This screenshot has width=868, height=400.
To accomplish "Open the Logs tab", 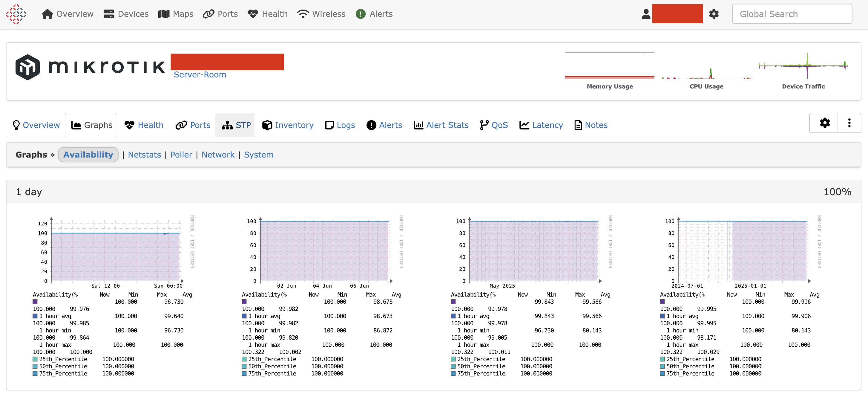I will [x=340, y=125].
